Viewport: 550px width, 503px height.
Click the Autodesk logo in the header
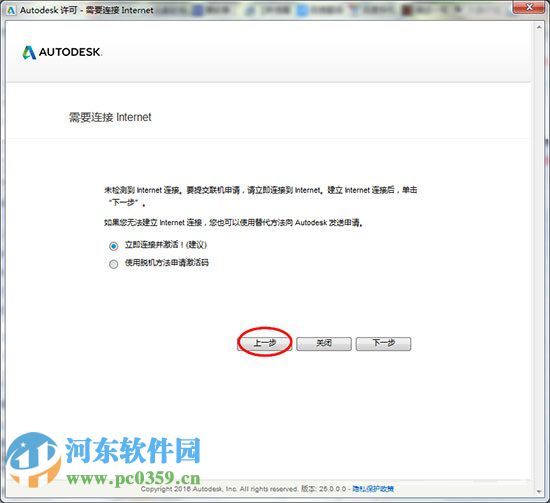62,52
